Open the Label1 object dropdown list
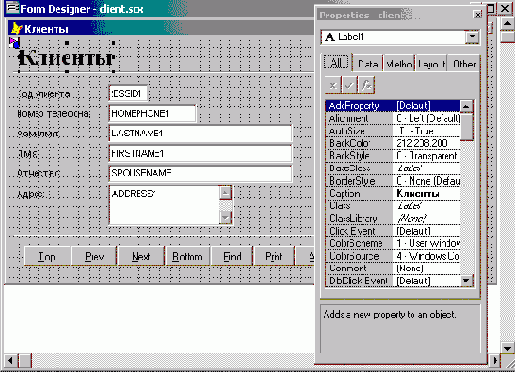The image size is (515, 372). pos(472,37)
